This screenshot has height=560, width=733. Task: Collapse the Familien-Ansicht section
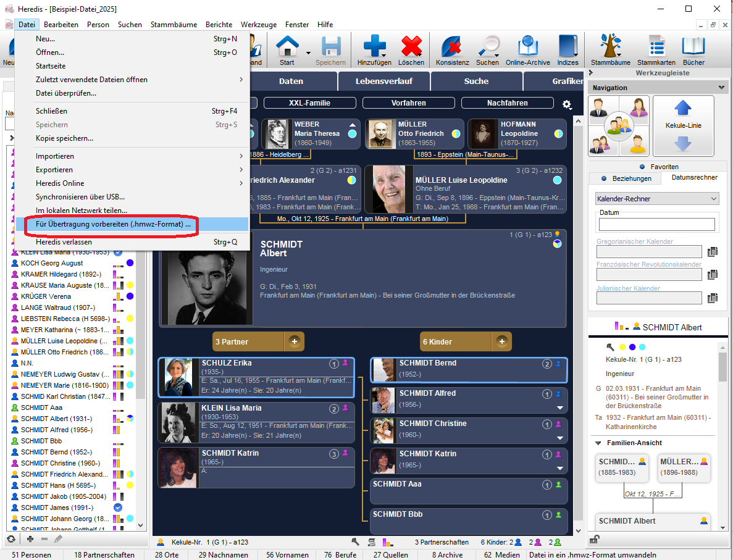(x=598, y=443)
